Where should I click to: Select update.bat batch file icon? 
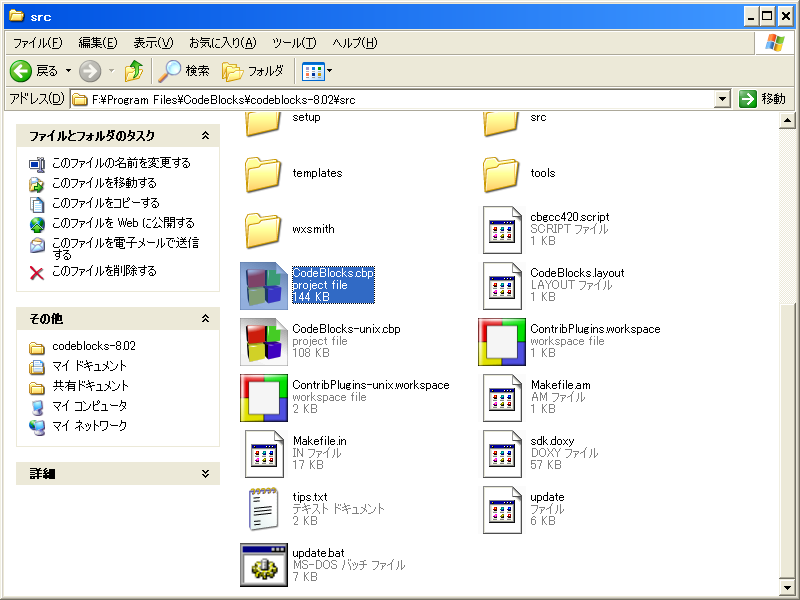(x=264, y=565)
